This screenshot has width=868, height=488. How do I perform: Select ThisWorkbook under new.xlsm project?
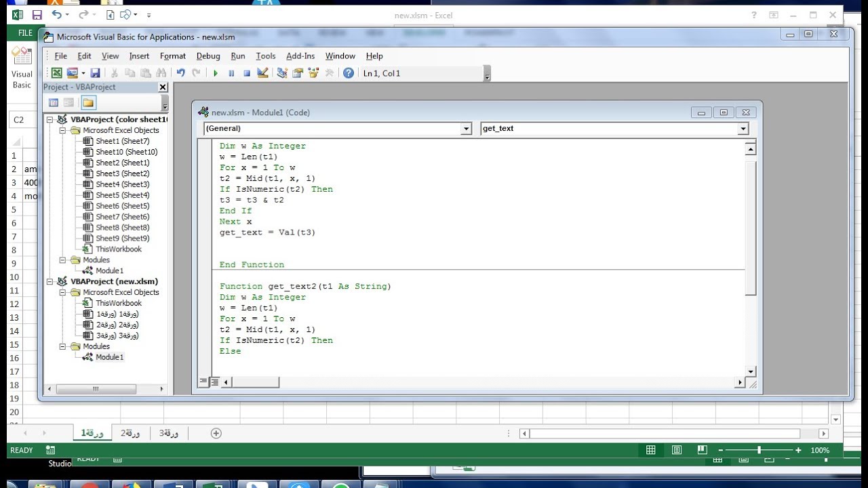(x=118, y=303)
